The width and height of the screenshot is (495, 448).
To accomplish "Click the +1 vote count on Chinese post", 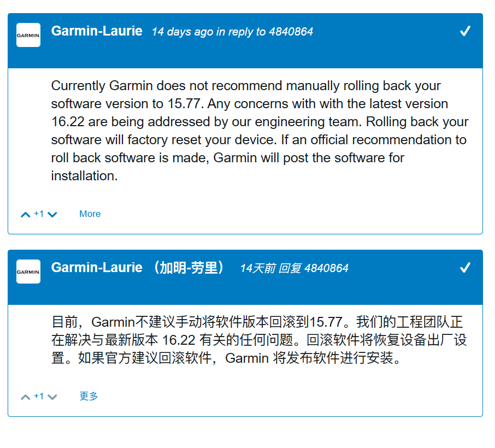I will [x=39, y=396].
